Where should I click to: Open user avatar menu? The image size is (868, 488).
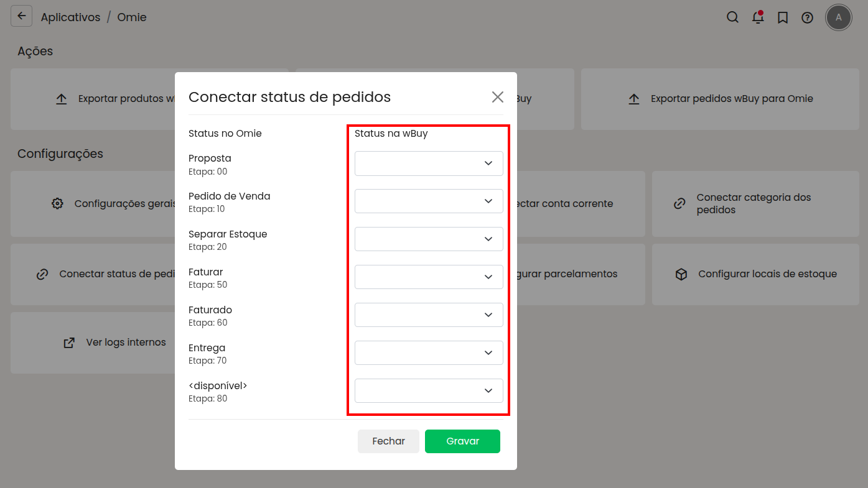tap(838, 17)
